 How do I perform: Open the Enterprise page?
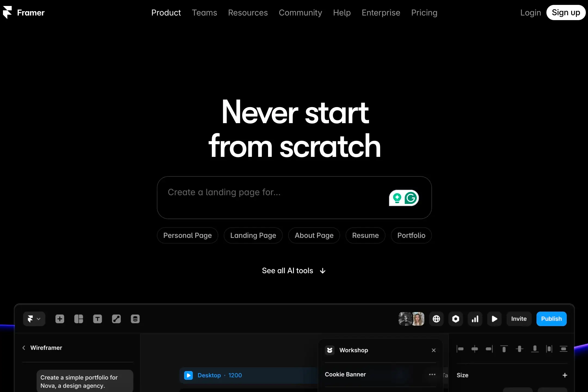point(381,13)
